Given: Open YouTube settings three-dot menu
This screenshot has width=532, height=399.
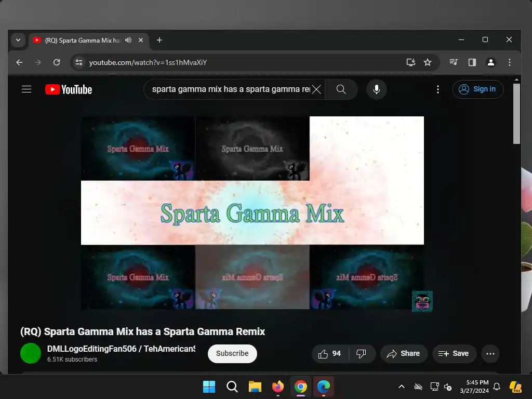Looking at the screenshot, I should pyautogui.click(x=437, y=89).
